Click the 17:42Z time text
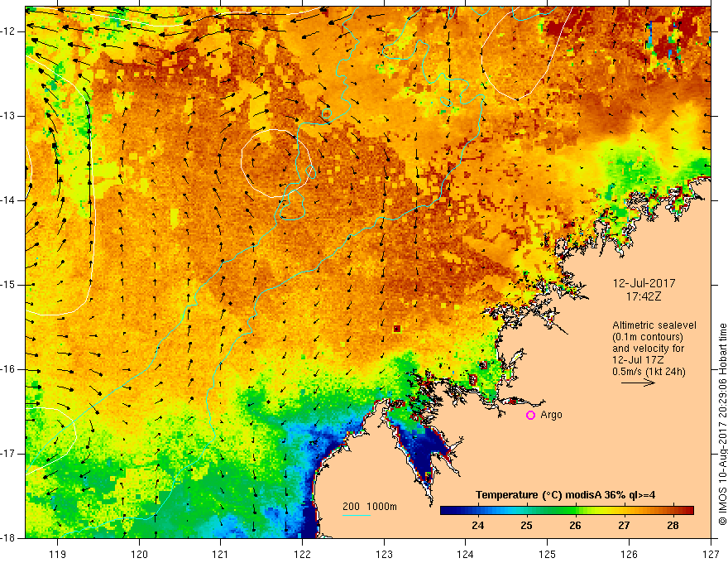The height and width of the screenshot is (563, 728). pyautogui.click(x=643, y=296)
